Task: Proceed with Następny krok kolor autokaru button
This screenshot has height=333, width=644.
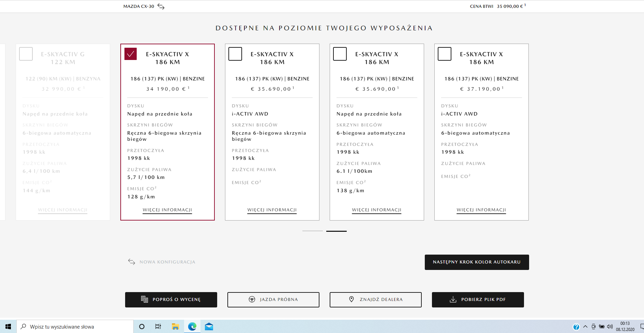Action: tap(477, 262)
